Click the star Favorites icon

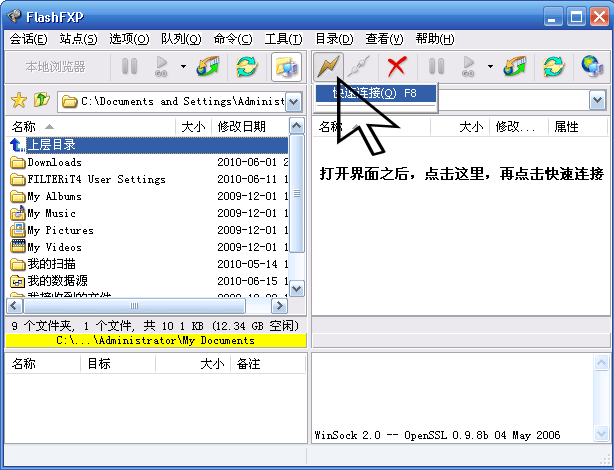coord(19,101)
